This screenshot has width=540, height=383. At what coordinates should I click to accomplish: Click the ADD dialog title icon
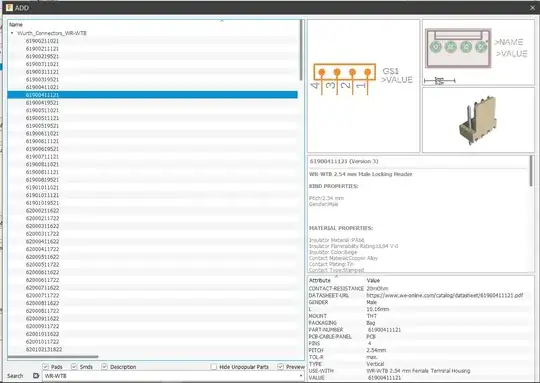pos(9,8)
